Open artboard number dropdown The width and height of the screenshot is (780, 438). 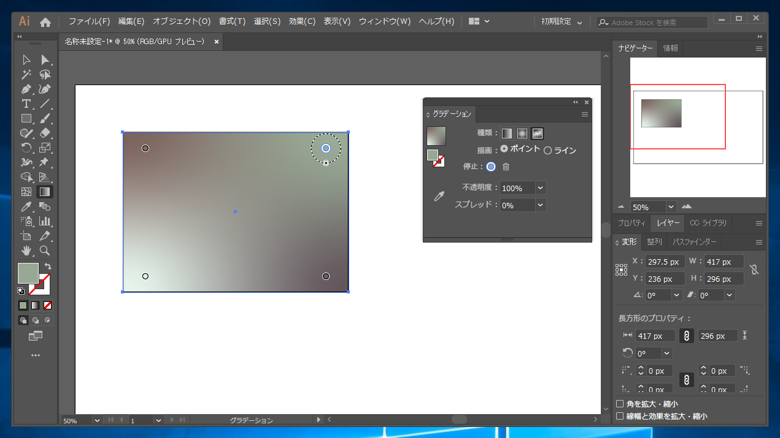158,421
